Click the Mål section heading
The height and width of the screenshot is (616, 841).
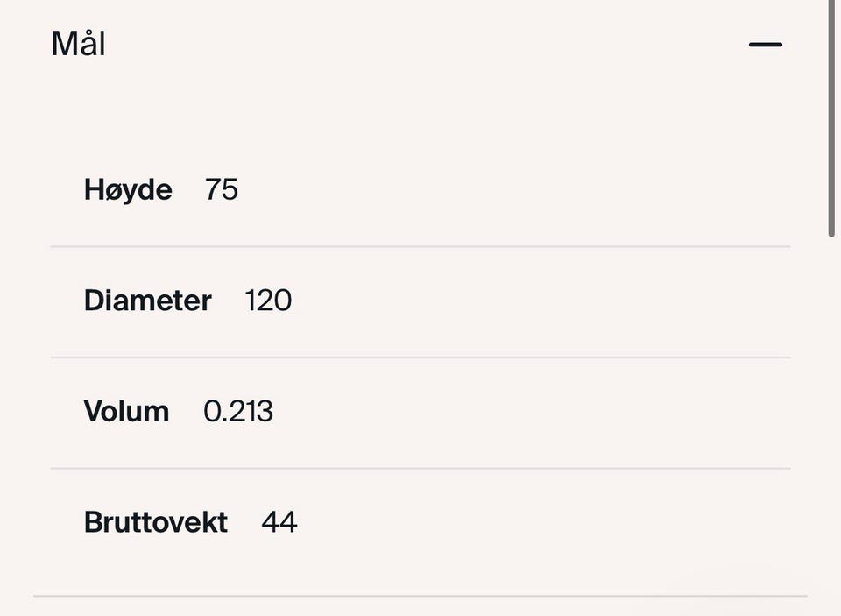[x=78, y=44]
